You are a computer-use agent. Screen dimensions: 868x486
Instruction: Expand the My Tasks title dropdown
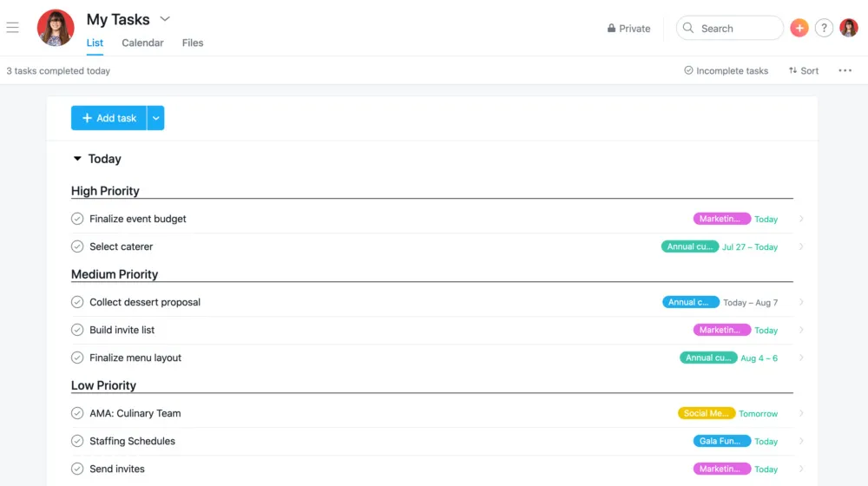tap(165, 19)
